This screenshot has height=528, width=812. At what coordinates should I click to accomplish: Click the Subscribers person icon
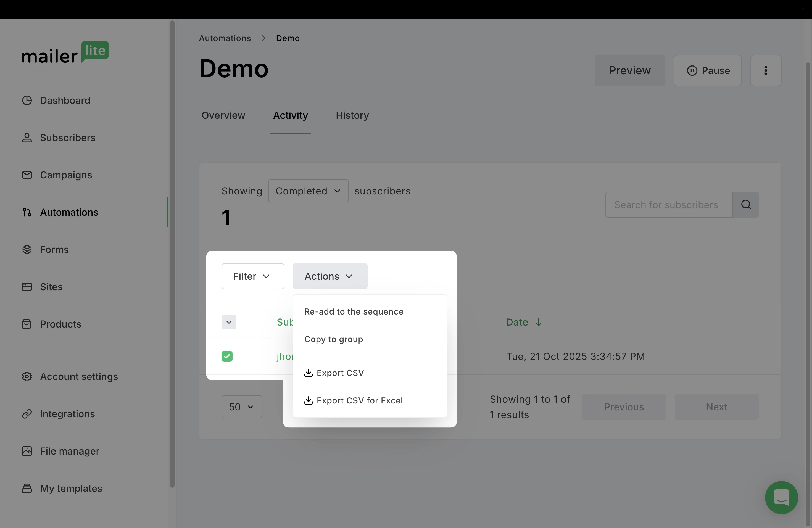[x=27, y=138]
